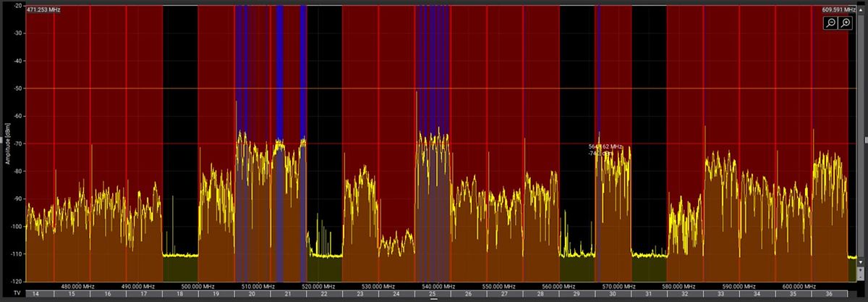The image size is (868, 302).
Task: Click the zoom in magnifier icon
Action: tap(846, 23)
